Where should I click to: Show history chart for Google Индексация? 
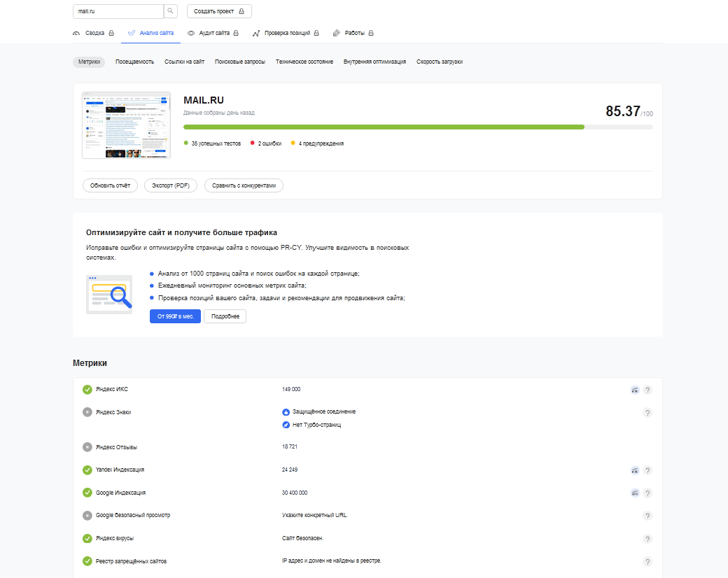pyautogui.click(x=634, y=493)
